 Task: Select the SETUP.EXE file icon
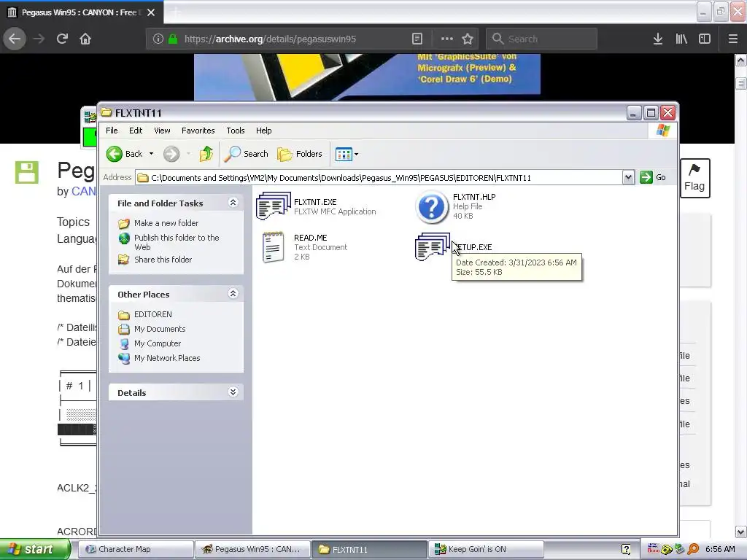432,246
